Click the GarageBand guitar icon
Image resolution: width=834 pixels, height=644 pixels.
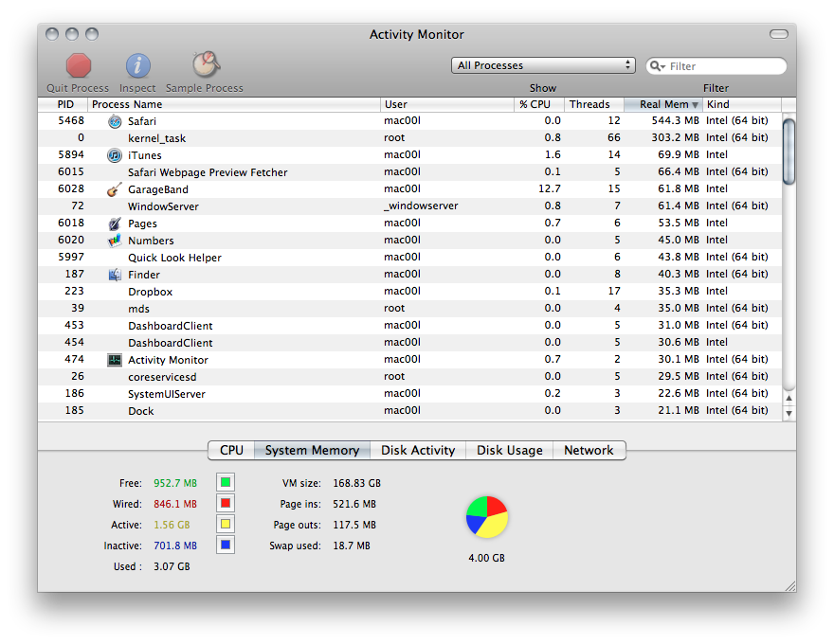click(x=114, y=189)
